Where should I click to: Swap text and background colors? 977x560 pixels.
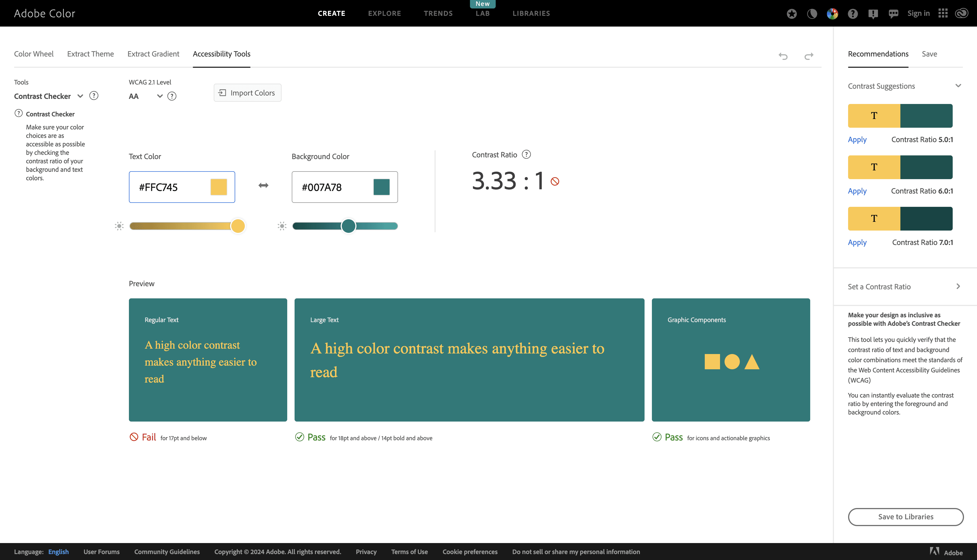[x=263, y=185]
